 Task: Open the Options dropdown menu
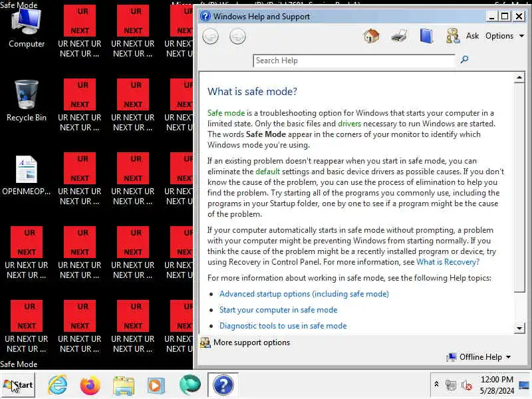(x=505, y=36)
